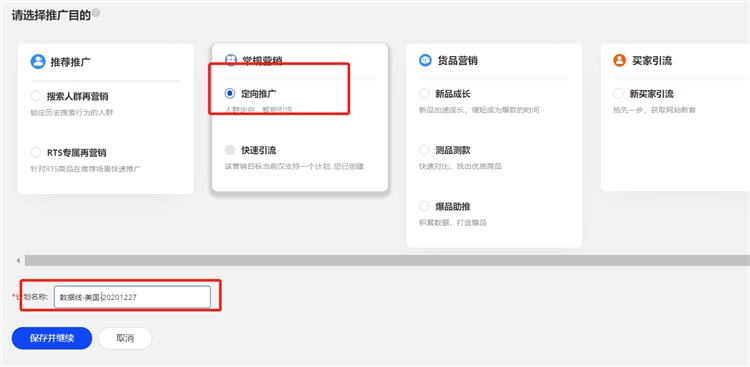Click the help icon beside 请选择推广目的
The height and width of the screenshot is (367, 750).
click(96, 13)
